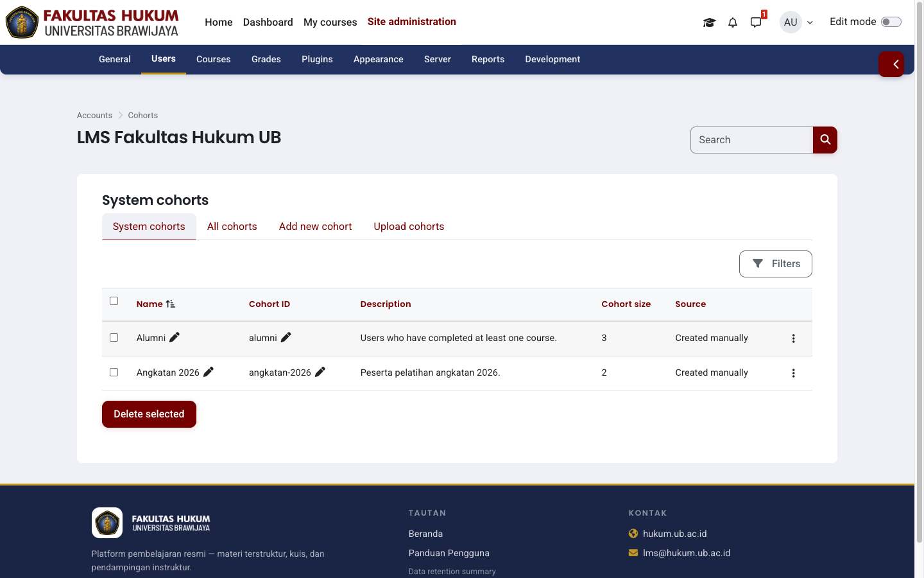Switch to the All cohorts tab
924x578 pixels.
point(232,227)
